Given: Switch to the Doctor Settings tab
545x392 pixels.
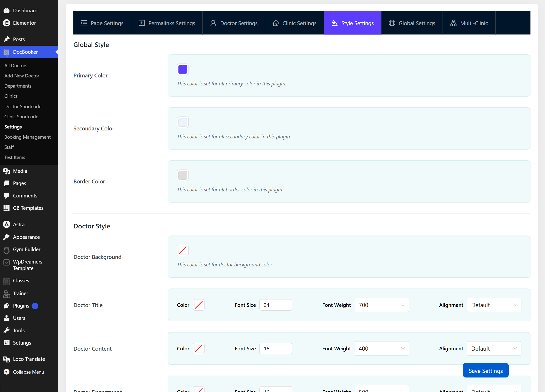Looking at the screenshot, I should (x=234, y=23).
